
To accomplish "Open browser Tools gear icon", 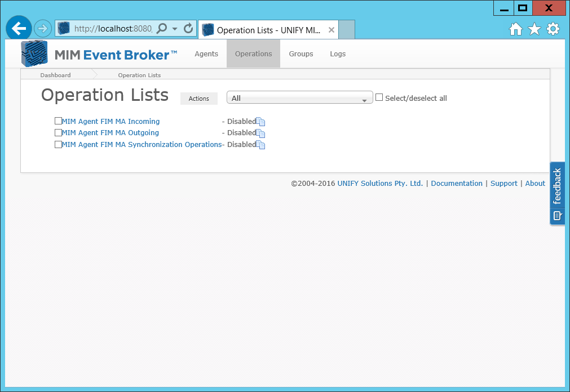I will pyautogui.click(x=553, y=29).
